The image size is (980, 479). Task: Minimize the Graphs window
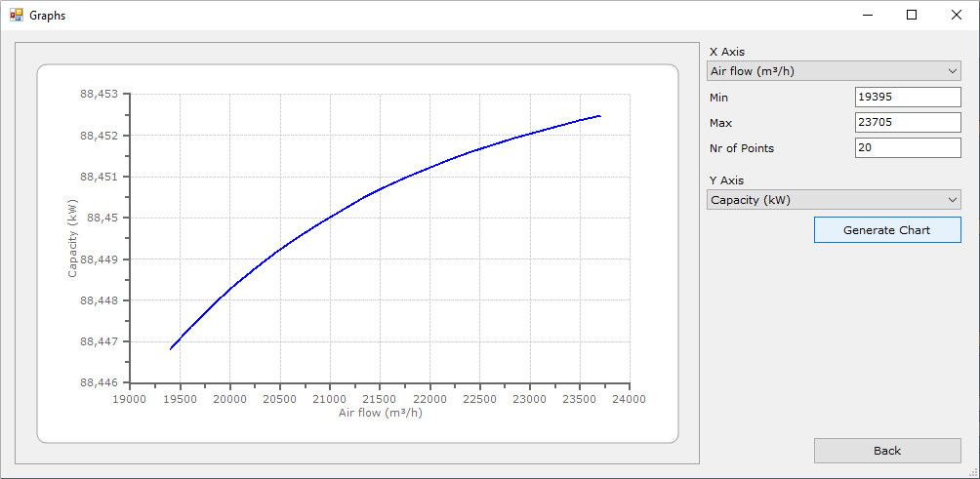click(867, 15)
